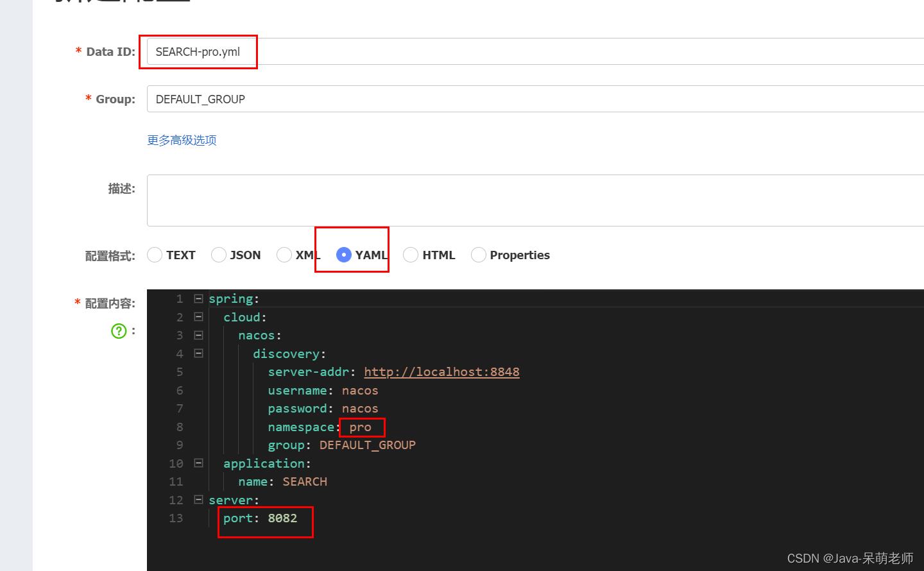Focus the Data ID input field
The height and width of the screenshot is (571, 924).
[535, 51]
